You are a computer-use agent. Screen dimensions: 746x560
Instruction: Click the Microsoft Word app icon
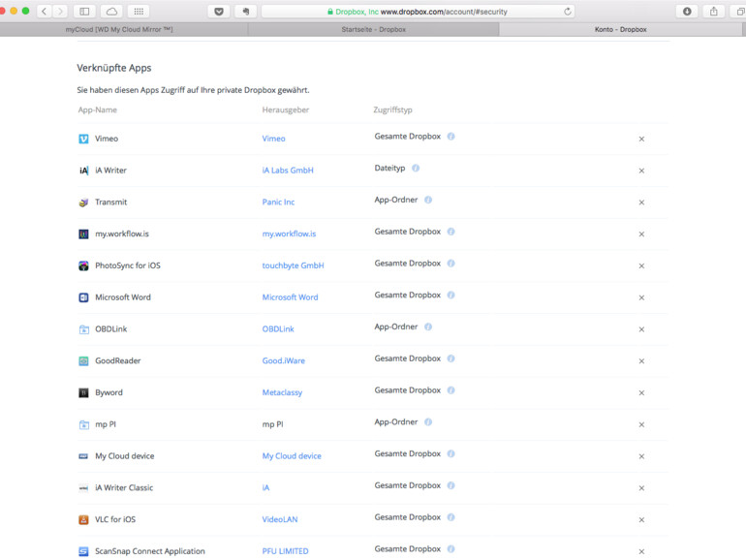click(x=83, y=297)
